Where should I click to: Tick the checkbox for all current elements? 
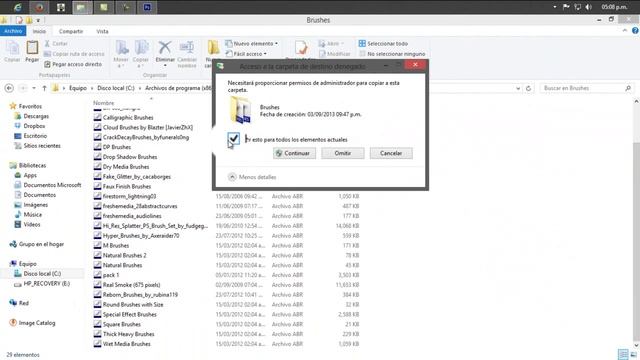click(233, 139)
